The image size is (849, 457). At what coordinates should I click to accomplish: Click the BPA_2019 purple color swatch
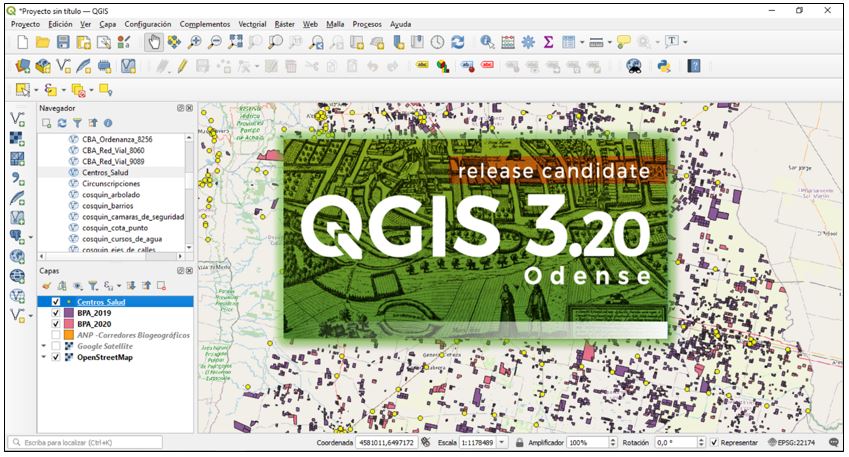click(69, 313)
